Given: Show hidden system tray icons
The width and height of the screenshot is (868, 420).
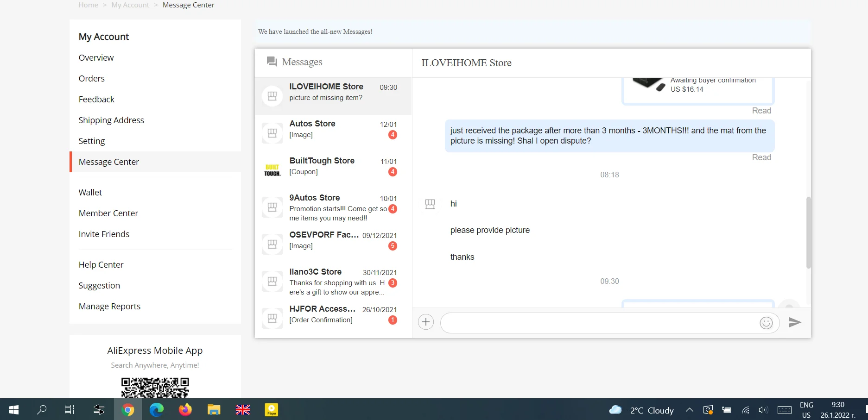Looking at the screenshot, I should click(x=690, y=410).
